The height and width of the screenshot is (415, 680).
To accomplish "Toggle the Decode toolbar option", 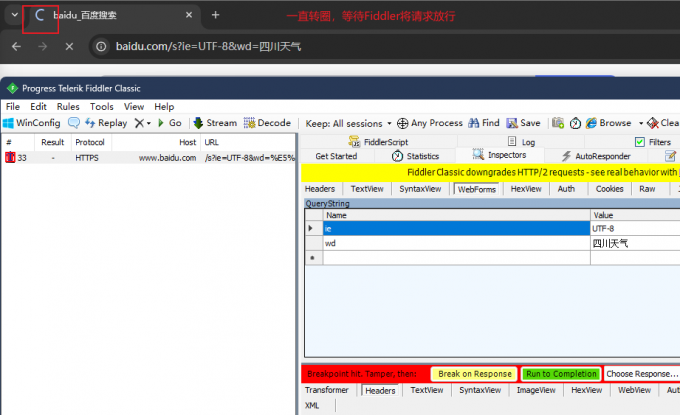I will pyautogui.click(x=267, y=123).
